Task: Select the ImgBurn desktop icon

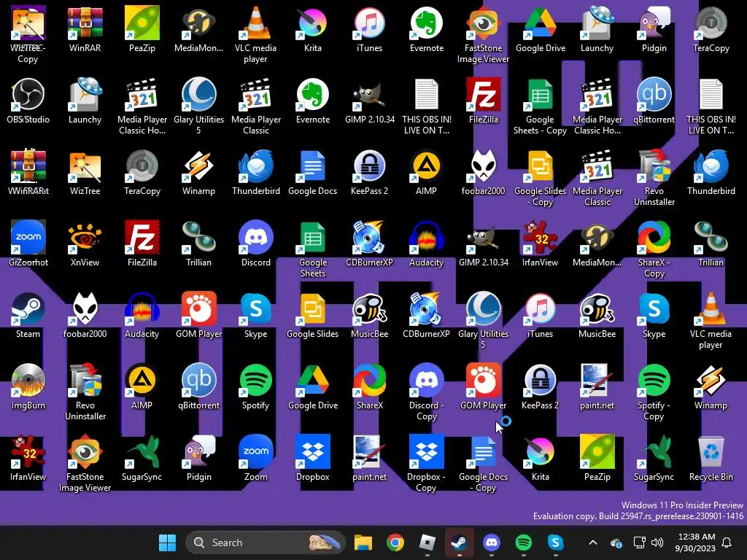Action: 28,386
